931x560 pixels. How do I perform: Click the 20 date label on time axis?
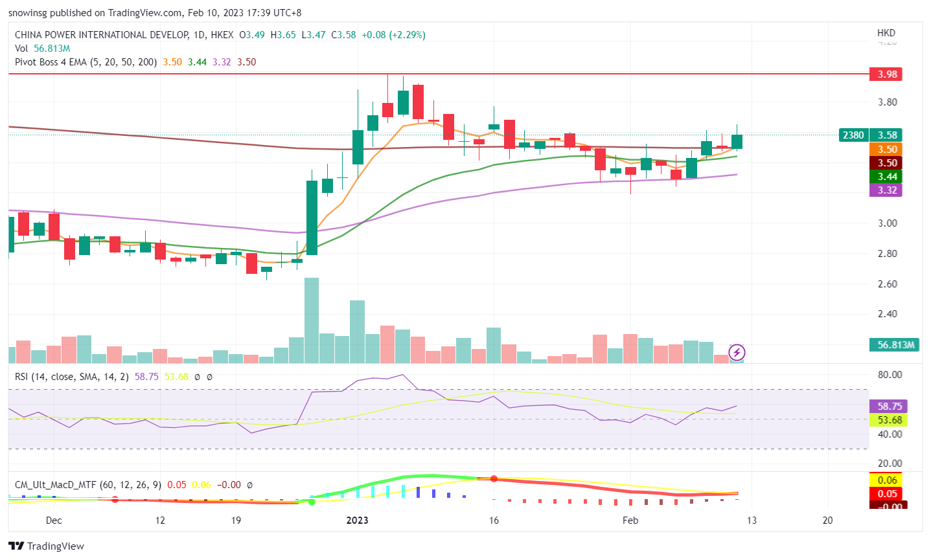[x=827, y=521]
